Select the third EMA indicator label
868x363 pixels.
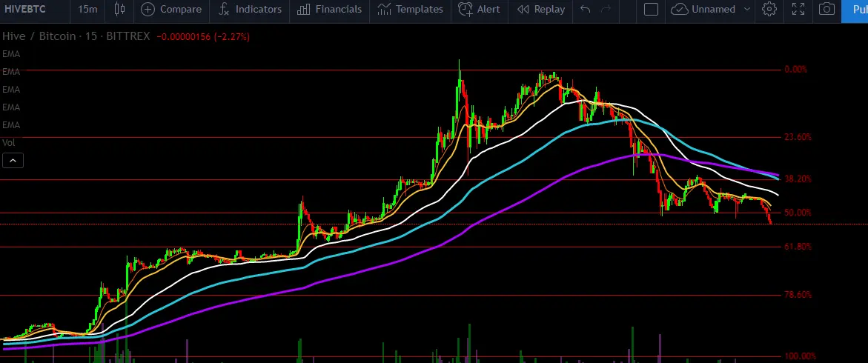[x=11, y=90]
